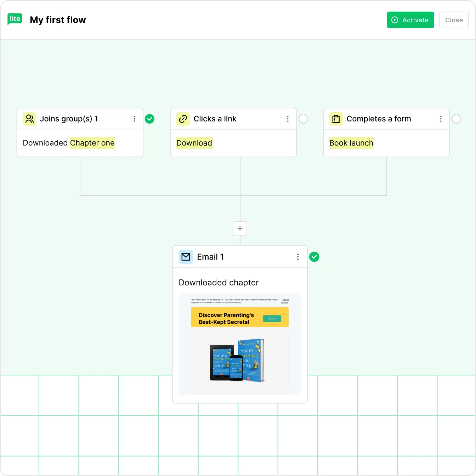The height and width of the screenshot is (476, 476).
Task: Add a step with the plus button
Action: click(240, 228)
